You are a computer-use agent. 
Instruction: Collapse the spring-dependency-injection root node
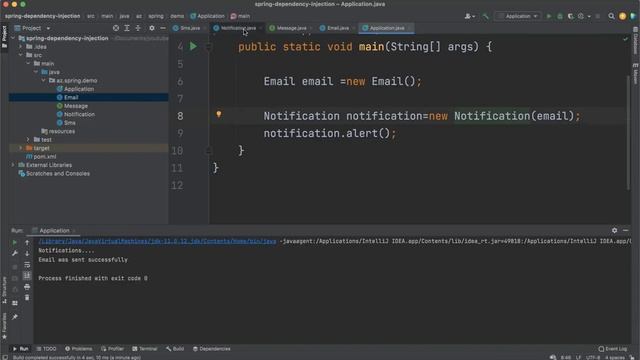click(13, 38)
